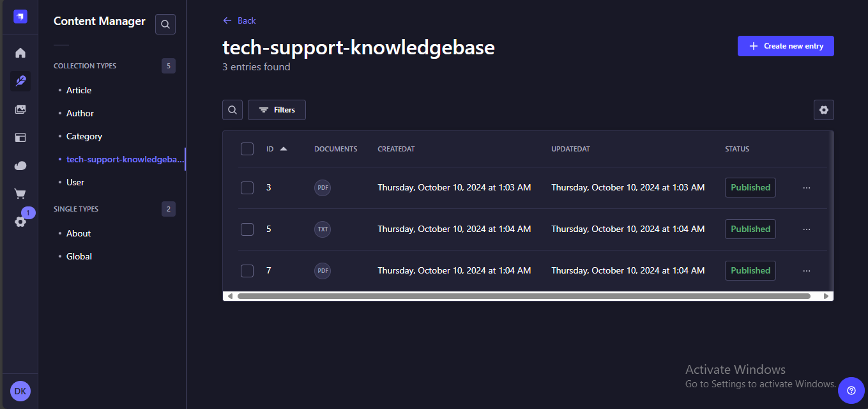
Task: Open Marketplace shopping cart icon
Action: coord(20,194)
